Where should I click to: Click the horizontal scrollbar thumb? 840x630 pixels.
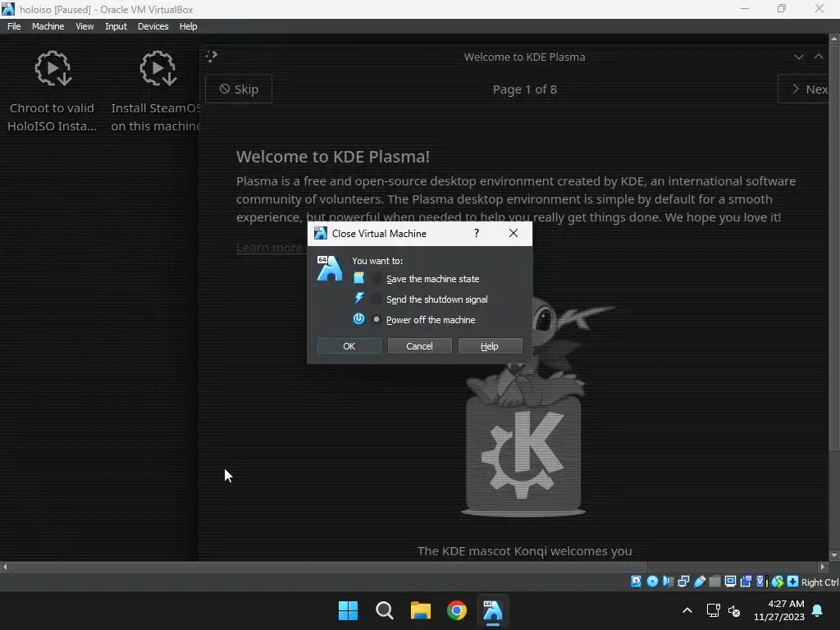coord(329,567)
